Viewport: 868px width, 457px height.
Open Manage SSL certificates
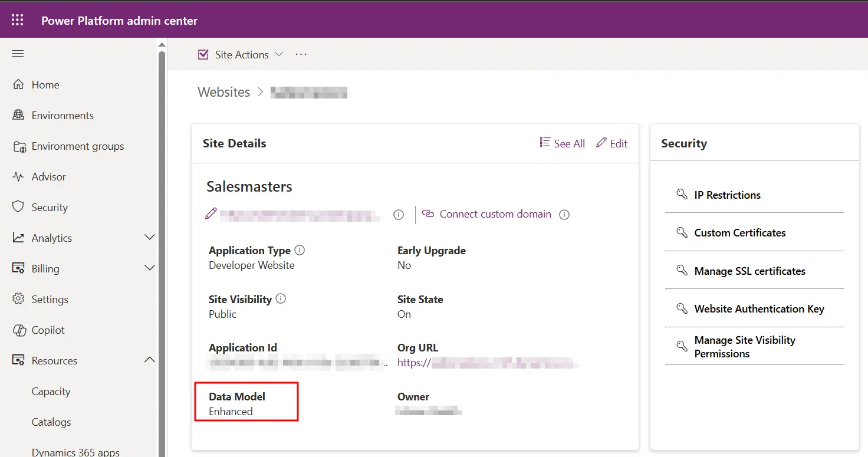[x=750, y=271]
